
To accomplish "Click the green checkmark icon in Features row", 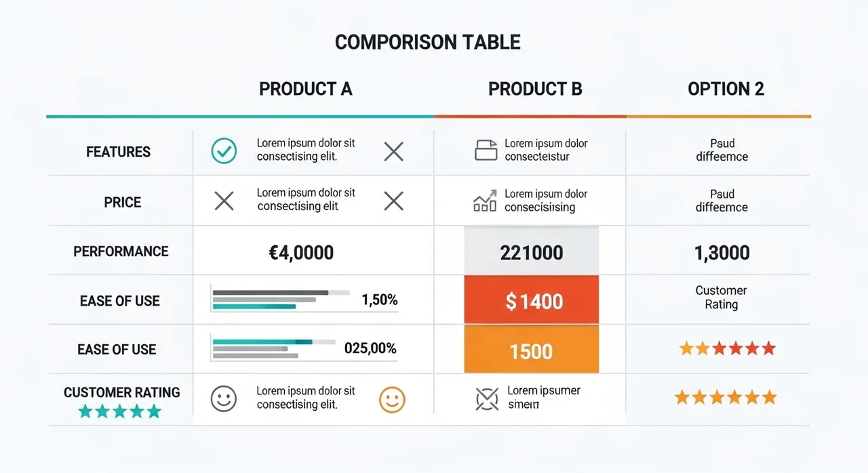I will tap(224, 150).
